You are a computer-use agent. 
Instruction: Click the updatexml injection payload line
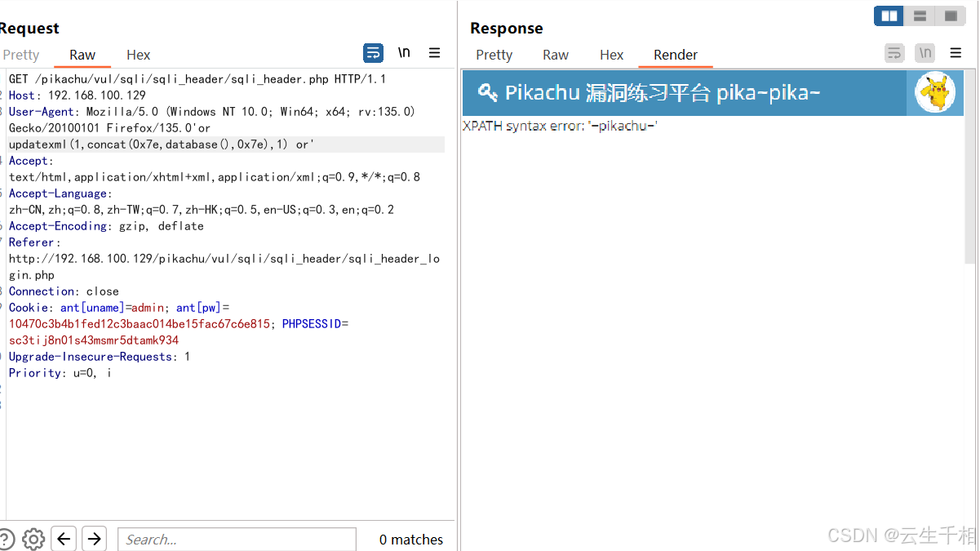tap(162, 144)
